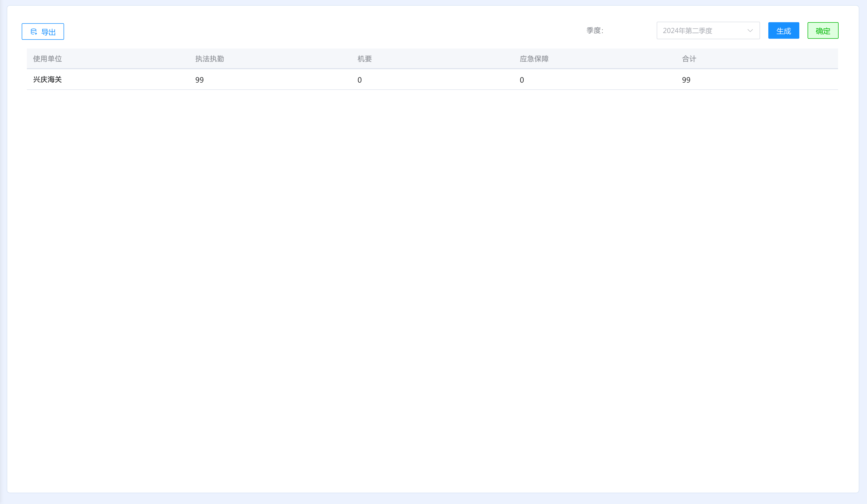Click the 确定 button's green label text
867x504 pixels.
[x=823, y=31]
